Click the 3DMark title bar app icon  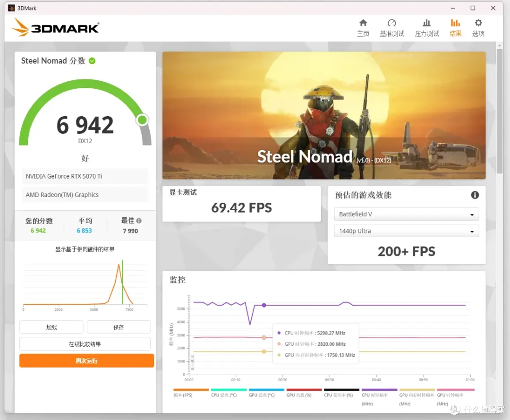[11, 8]
